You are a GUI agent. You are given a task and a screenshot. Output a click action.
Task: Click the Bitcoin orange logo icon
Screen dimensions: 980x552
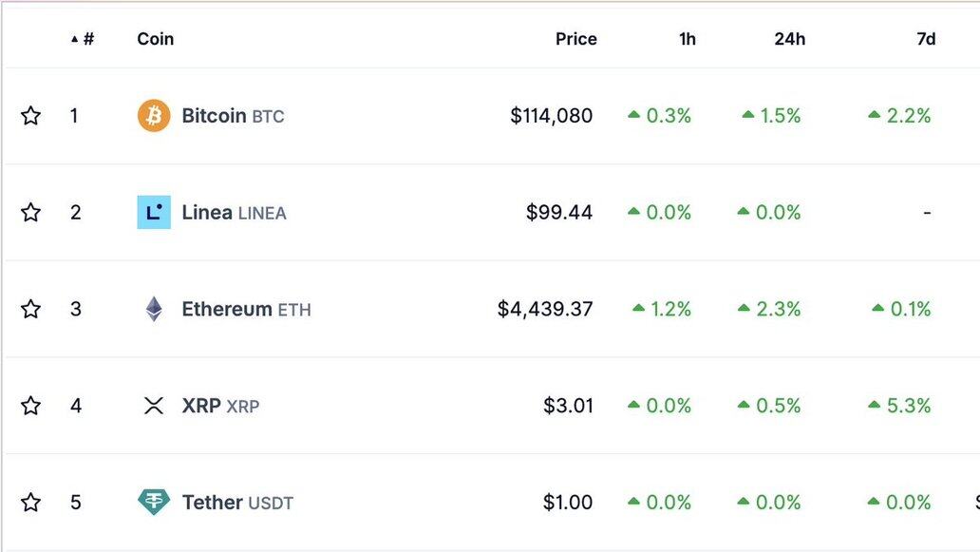(154, 116)
